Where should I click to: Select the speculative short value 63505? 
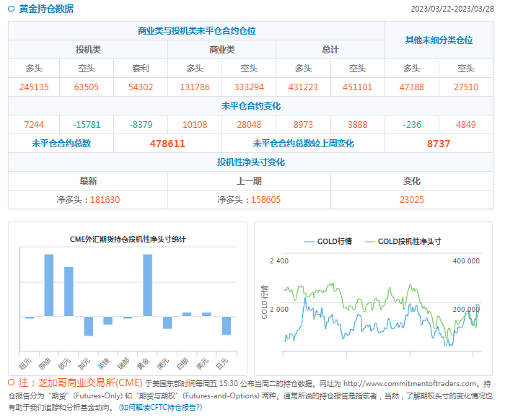87,87
